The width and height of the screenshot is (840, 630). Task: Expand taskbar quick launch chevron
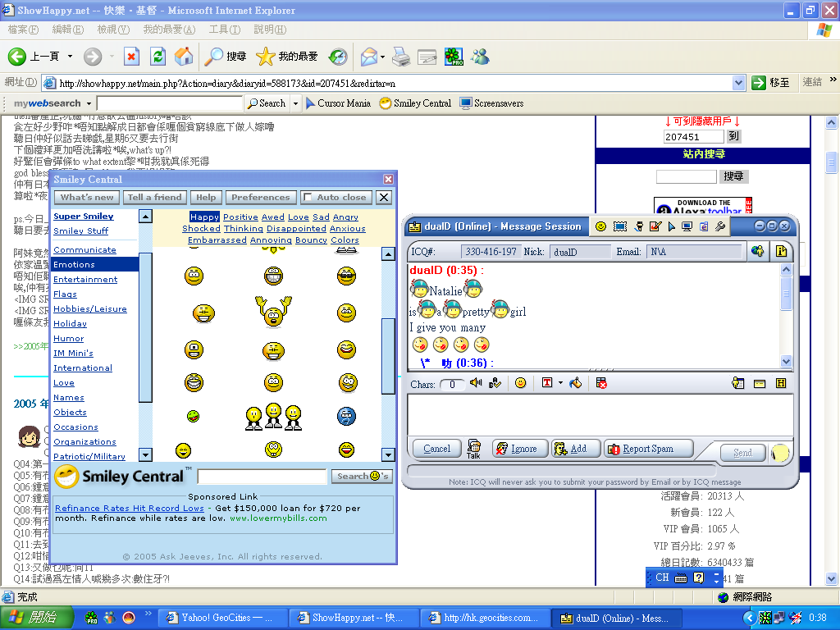tap(148, 614)
